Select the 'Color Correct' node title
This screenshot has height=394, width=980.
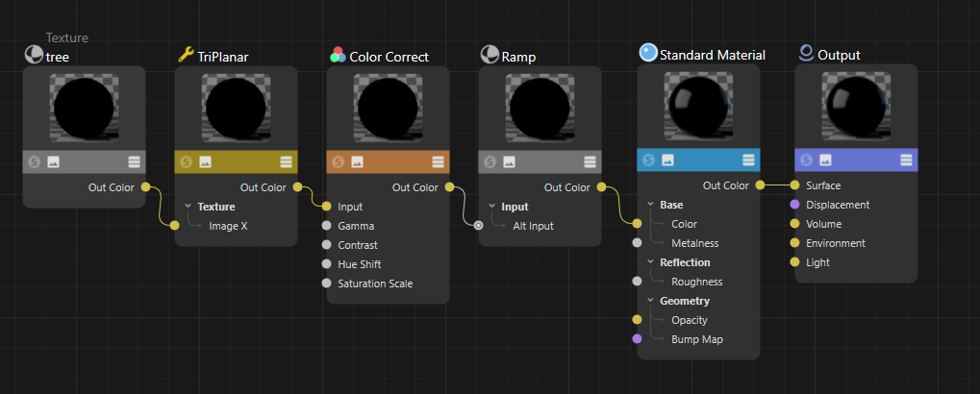pyautogui.click(x=389, y=57)
